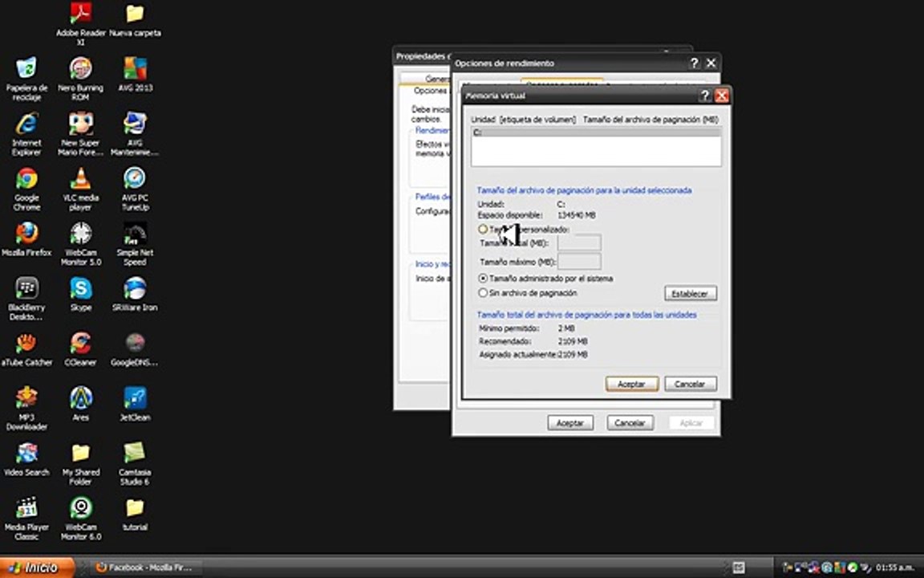Open SRWare Iron browser icon

(x=135, y=287)
